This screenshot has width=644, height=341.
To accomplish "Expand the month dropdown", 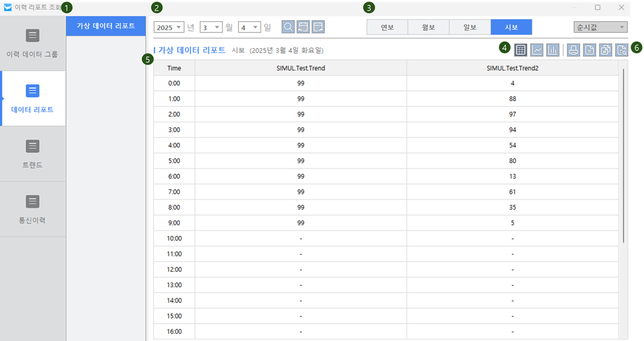I will tap(211, 27).
